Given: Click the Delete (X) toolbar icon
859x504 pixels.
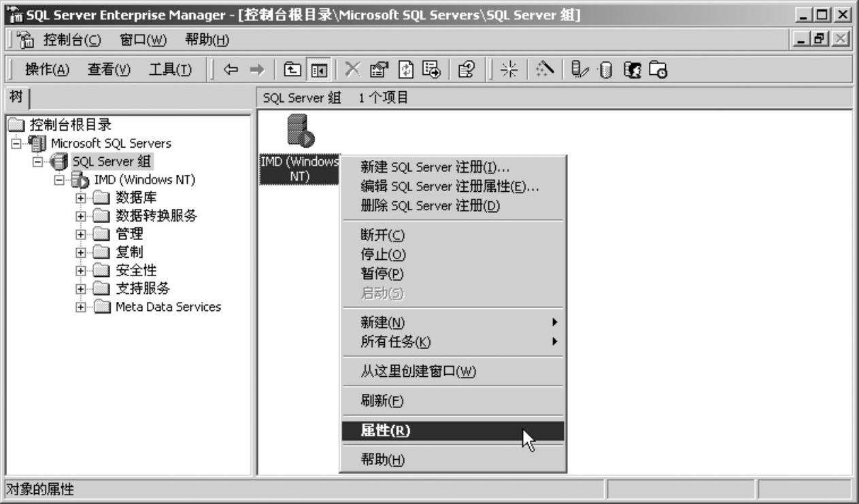Looking at the screenshot, I should click(352, 69).
